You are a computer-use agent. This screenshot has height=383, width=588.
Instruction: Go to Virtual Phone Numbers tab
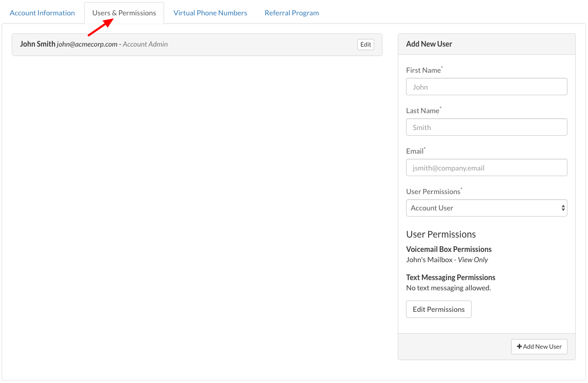pyautogui.click(x=210, y=13)
